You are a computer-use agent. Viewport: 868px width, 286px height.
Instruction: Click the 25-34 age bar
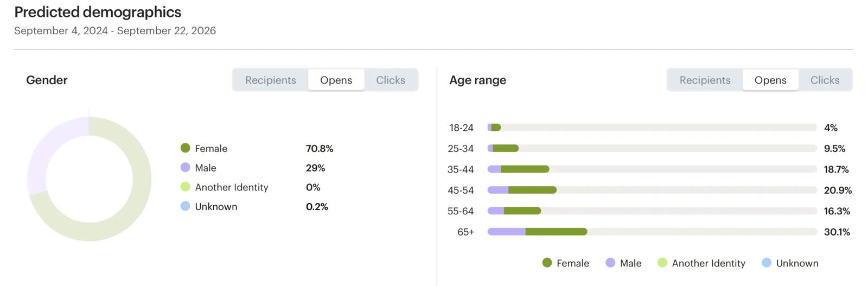(652, 148)
